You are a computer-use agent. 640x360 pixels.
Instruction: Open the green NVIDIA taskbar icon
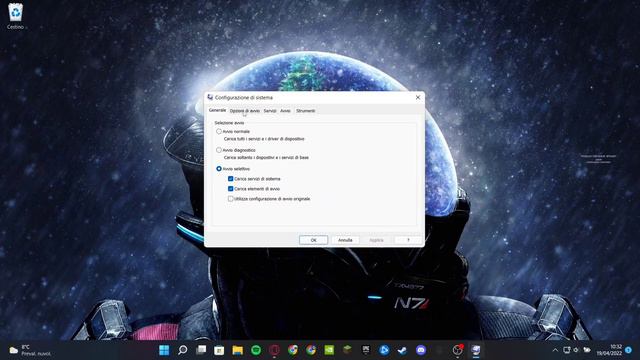coord(329,350)
